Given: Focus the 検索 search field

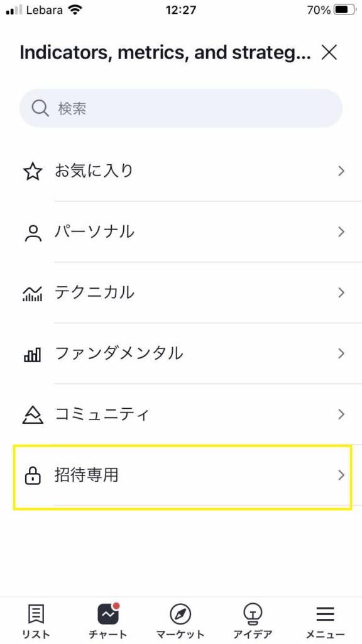Looking at the screenshot, I should [x=181, y=108].
